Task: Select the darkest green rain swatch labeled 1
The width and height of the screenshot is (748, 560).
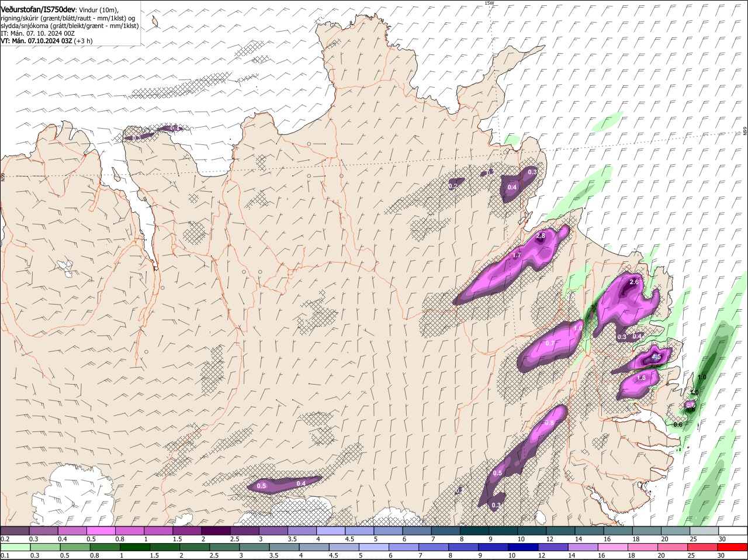Action: pyautogui.click(x=134, y=547)
